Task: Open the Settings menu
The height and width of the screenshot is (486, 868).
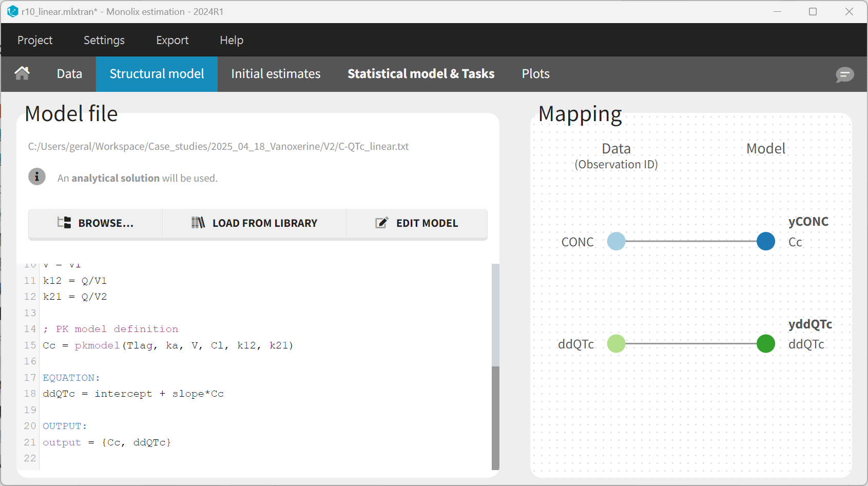Action: (104, 40)
